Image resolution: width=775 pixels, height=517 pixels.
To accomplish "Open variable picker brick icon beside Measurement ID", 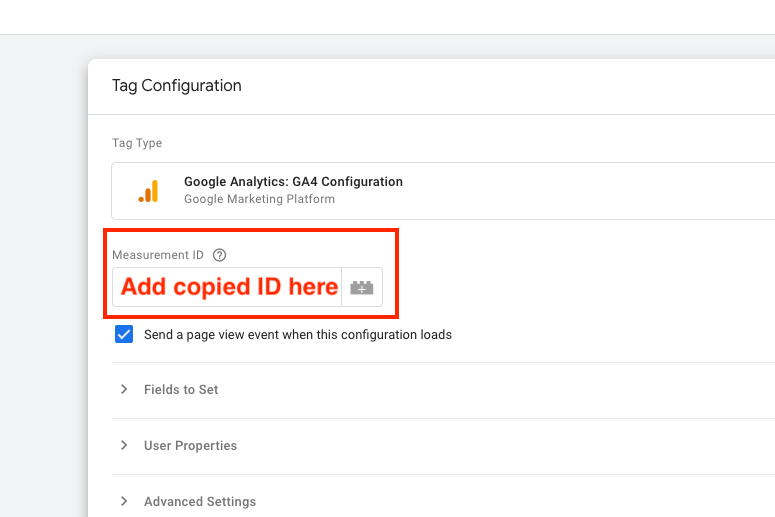I will [362, 287].
